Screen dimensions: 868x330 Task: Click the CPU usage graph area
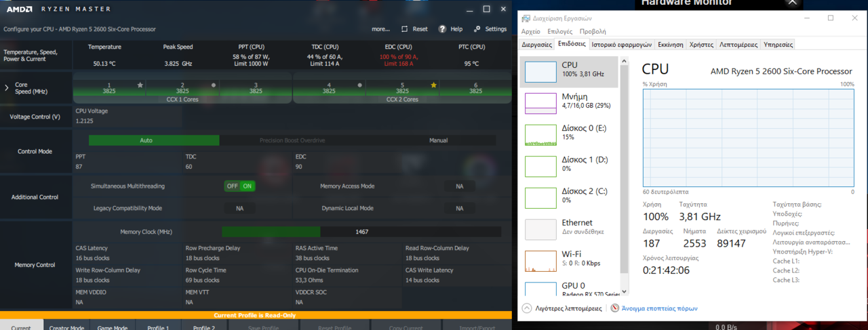click(x=748, y=137)
